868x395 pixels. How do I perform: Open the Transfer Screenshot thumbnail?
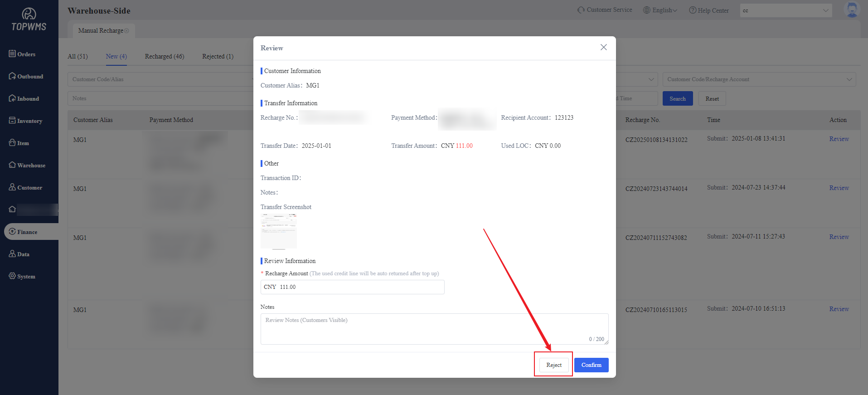pyautogui.click(x=278, y=231)
